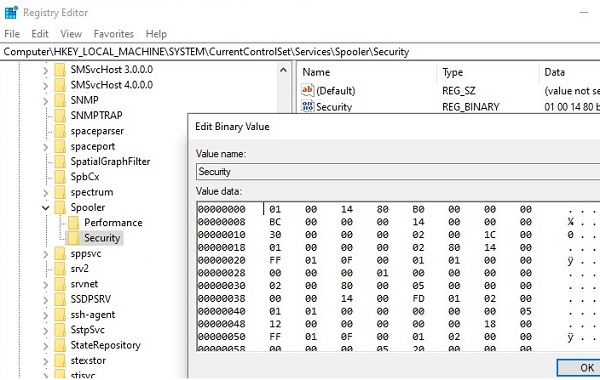Select the SNMPTRAP folder icon

60,116
